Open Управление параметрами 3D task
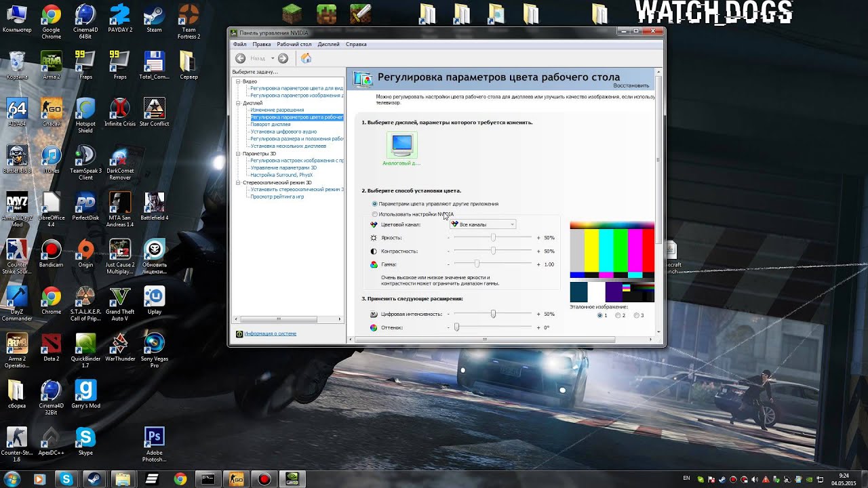 point(283,167)
